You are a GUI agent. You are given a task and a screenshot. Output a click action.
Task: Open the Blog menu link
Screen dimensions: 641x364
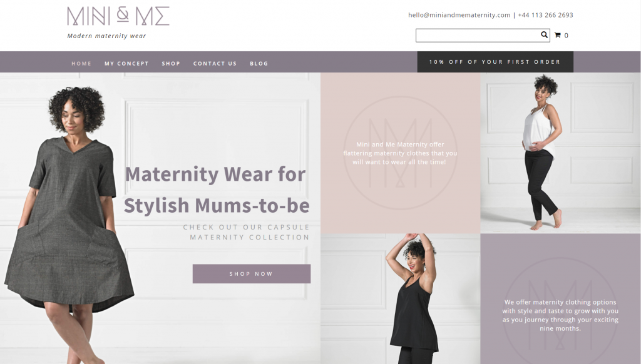259,63
